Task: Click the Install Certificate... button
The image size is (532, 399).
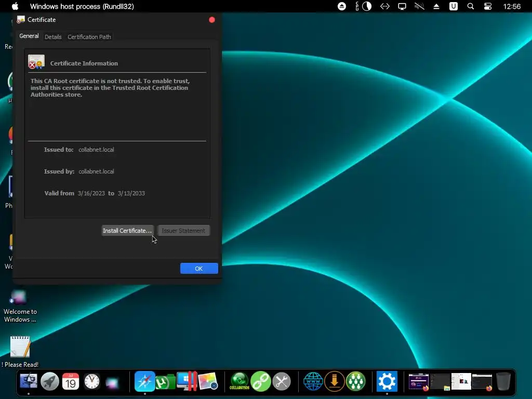Action: click(127, 231)
